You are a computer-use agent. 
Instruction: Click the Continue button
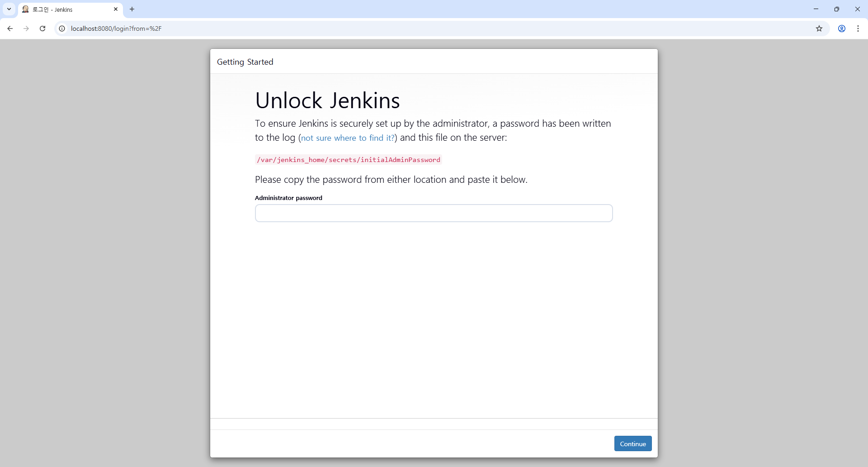tap(633, 444)
